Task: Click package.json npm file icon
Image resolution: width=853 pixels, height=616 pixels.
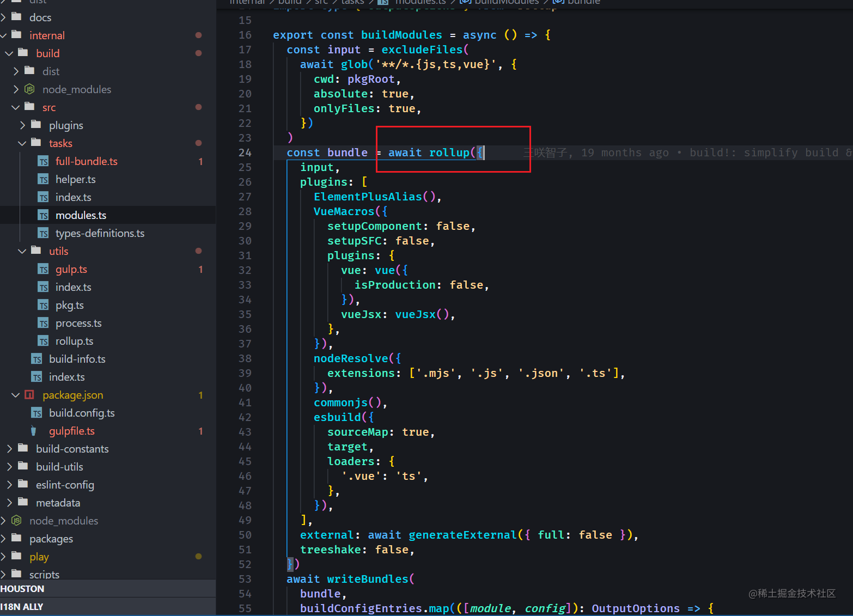Action: 29,395
